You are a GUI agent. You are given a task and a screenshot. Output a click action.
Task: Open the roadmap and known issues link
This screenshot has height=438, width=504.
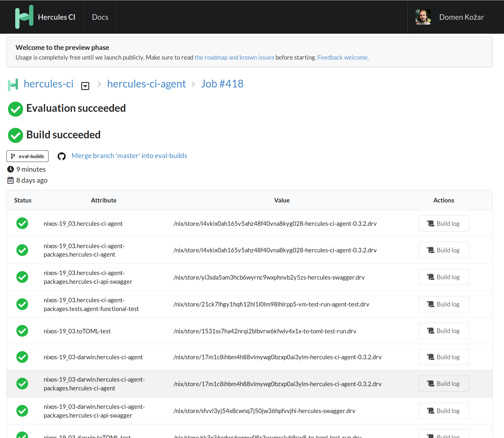tap(234, 57)
